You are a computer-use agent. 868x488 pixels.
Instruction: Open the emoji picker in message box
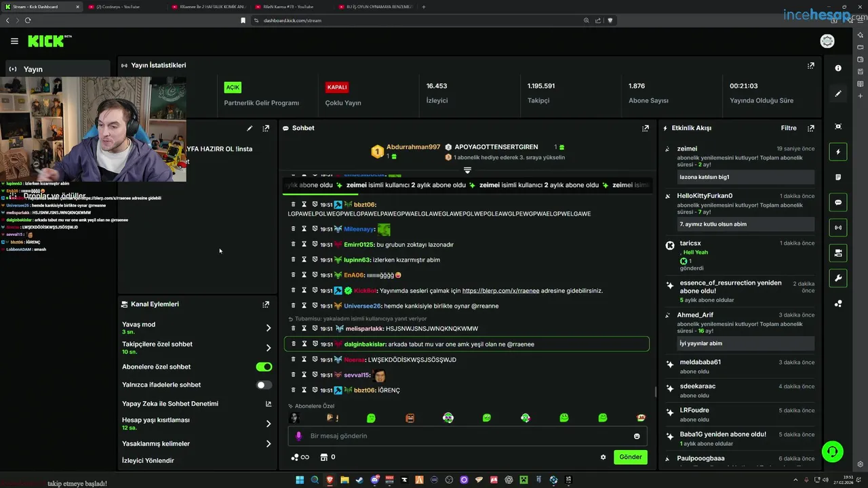coord(637,436)
